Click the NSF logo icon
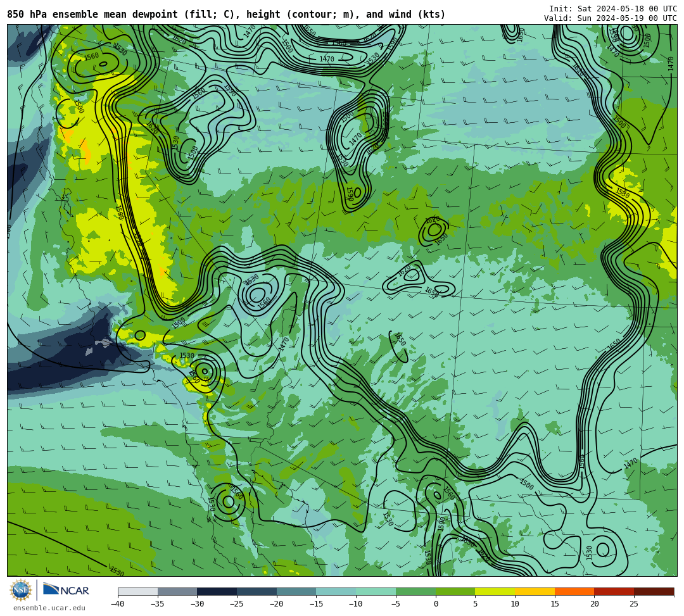The width and height of the screenshot is (684, 616). pos(21,590)
